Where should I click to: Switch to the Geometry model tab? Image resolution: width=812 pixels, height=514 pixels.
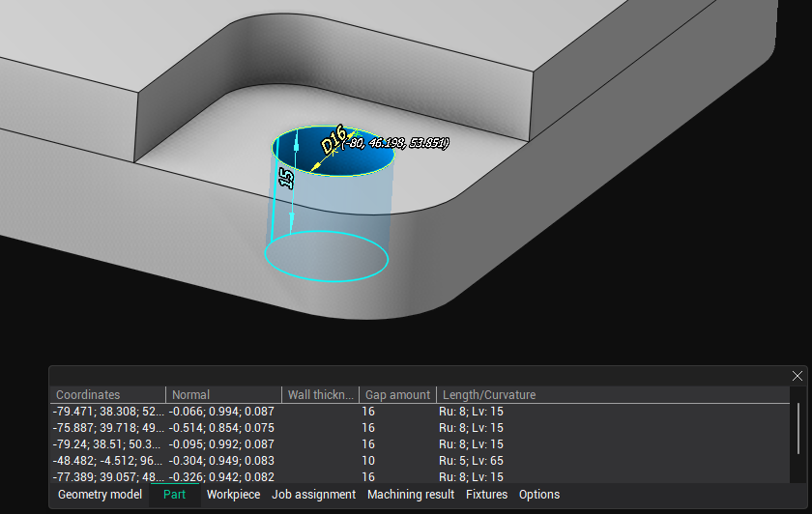tap(100, 495)
